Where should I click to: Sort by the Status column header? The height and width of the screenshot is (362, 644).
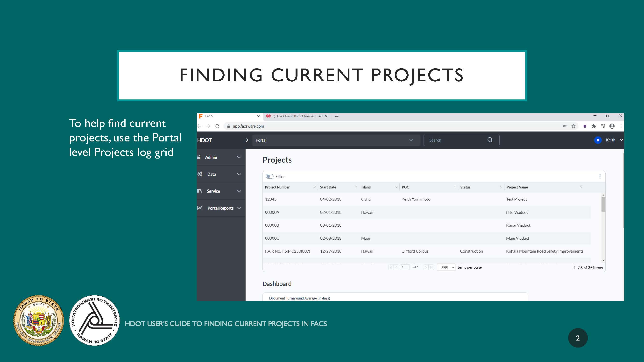[465, 187]
